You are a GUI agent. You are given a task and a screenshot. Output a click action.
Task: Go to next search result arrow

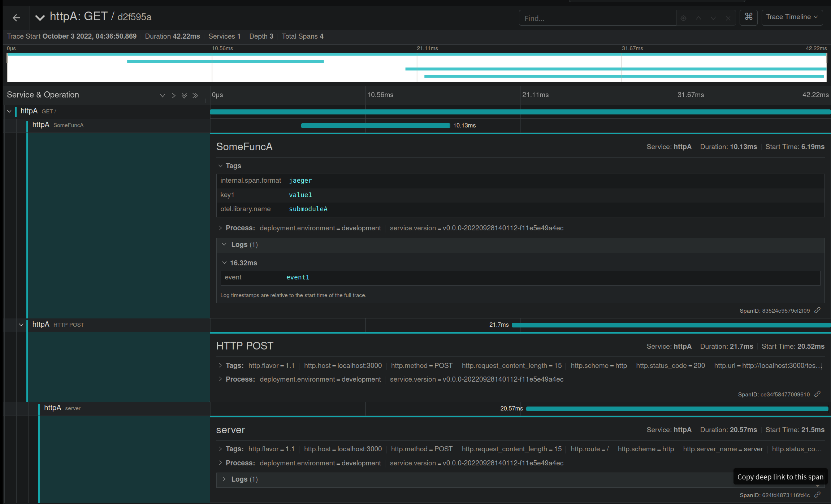tap(713, 18)
